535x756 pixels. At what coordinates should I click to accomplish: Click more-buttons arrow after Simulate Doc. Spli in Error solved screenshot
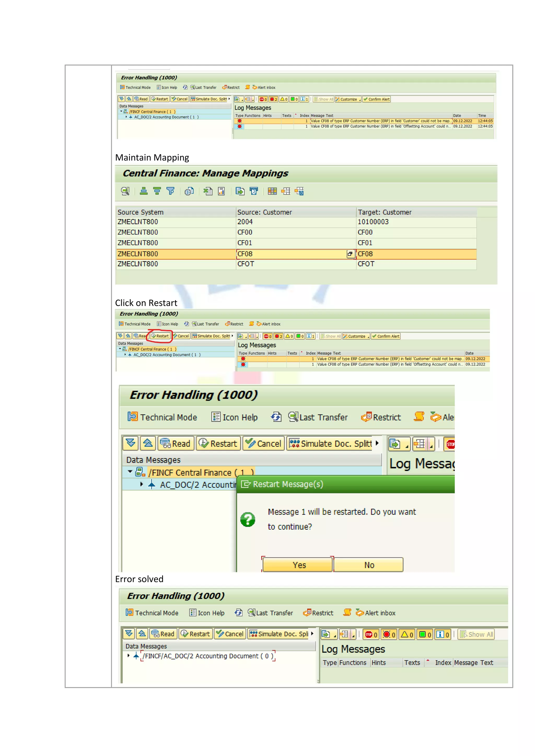point(312,633)
